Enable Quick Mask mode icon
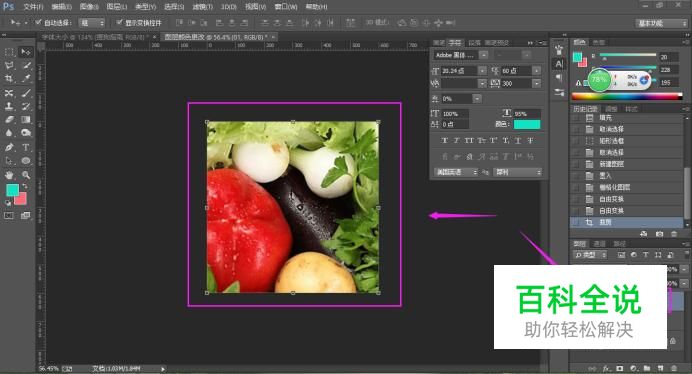Image resolution: width=692 pixels, height=374 pixels. (9, 215)
